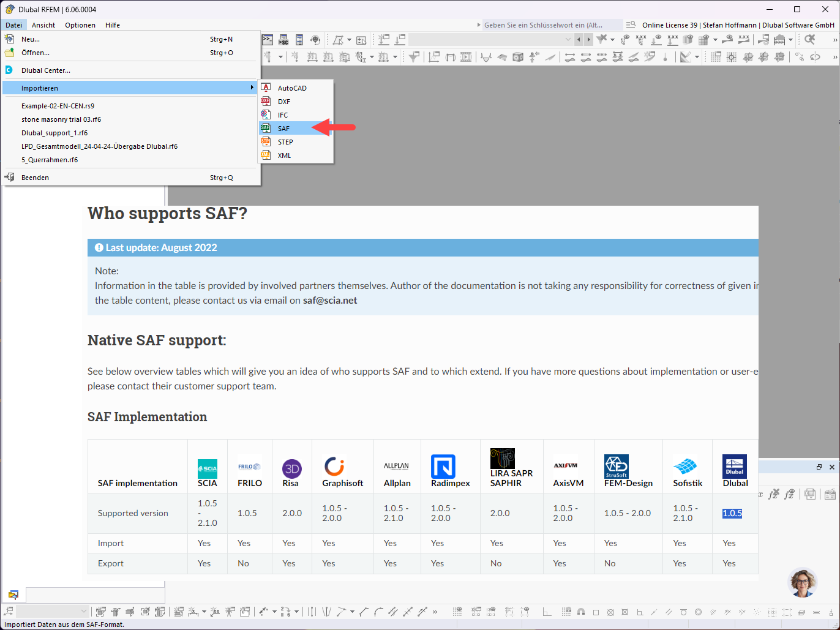Open the combo box in the bottom toolbar
The width and height of the screenshot is (840, 630).
coord(52,611)
